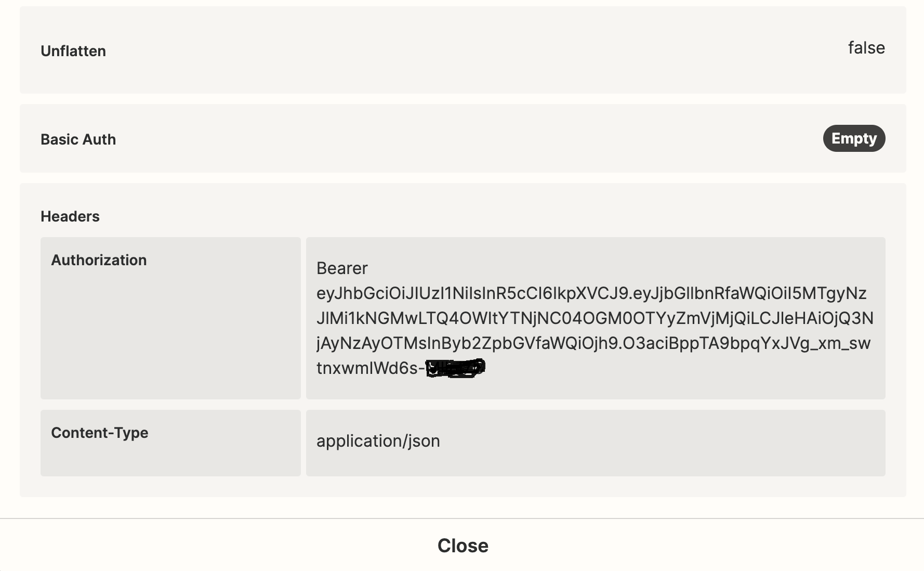Select the Unflatten label text
Image resolution: width=924 pixels, height=571 pixels.
click(x=73, y=50)
